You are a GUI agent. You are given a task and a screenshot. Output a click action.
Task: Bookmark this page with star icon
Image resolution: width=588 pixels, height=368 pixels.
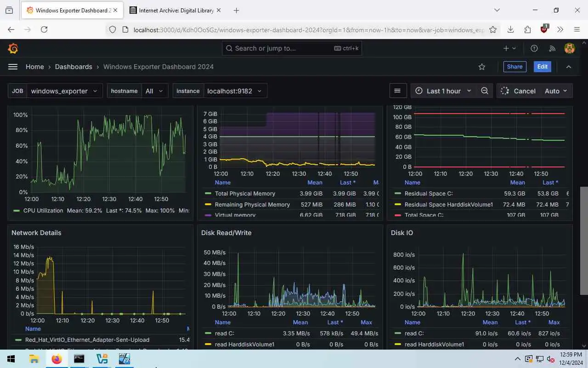click(493, 29)
